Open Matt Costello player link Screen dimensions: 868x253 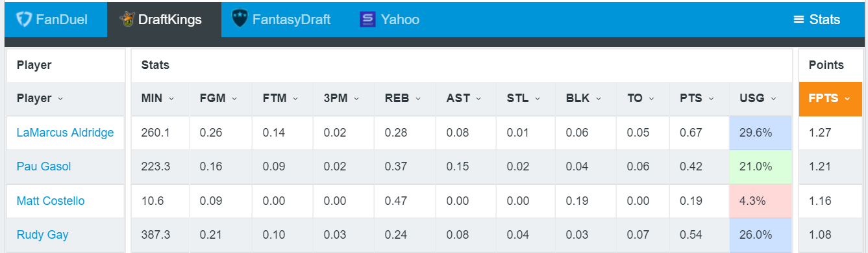pyautogui.click(x=51, y=201)
